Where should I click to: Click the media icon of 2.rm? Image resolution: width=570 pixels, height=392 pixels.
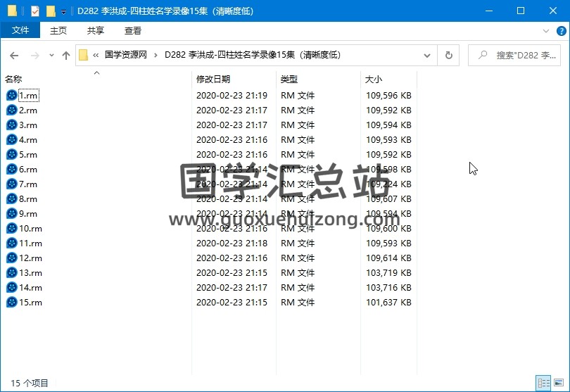12,110
